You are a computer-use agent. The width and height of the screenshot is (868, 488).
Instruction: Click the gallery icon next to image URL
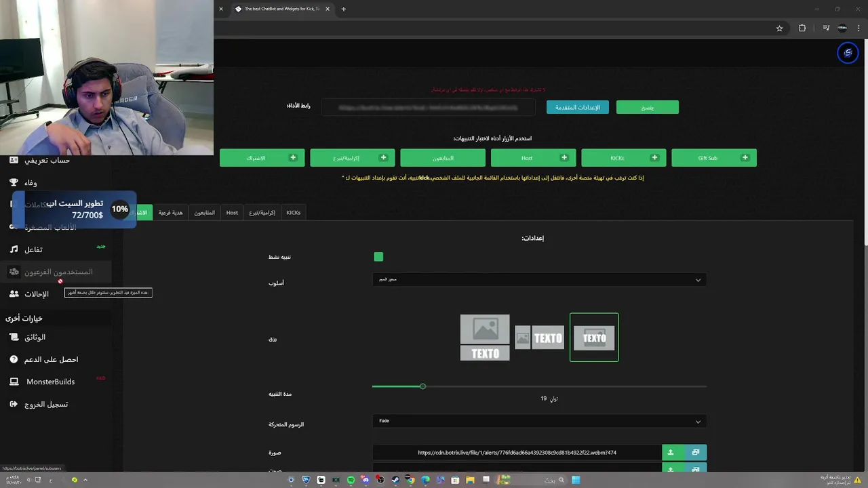click(x=695, y=452)
